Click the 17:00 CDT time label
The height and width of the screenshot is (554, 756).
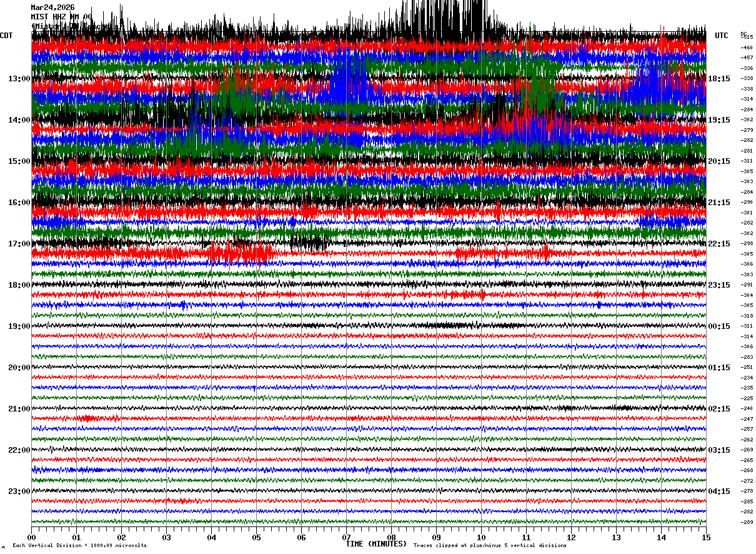pos(19,244)
